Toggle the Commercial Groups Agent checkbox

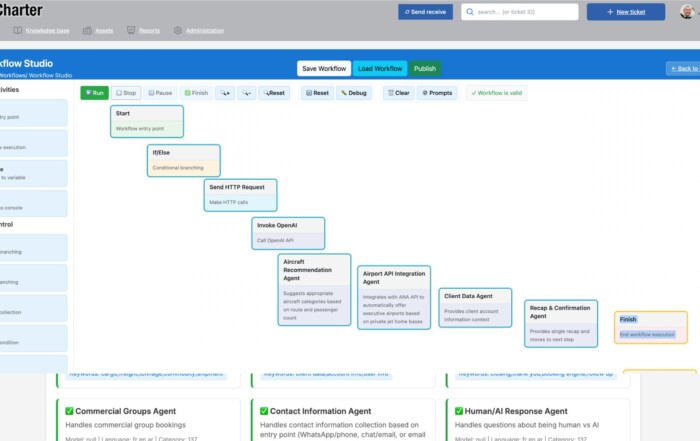click(x=69, y=411)
